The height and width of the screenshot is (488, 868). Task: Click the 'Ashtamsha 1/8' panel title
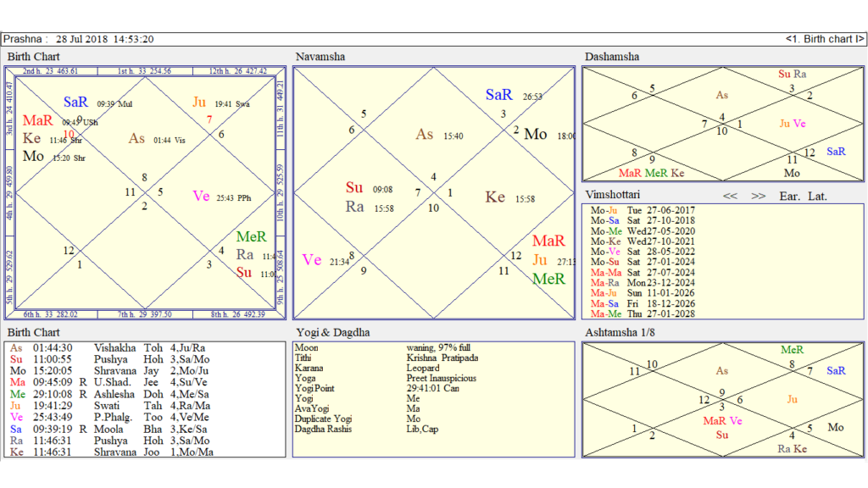620,332
